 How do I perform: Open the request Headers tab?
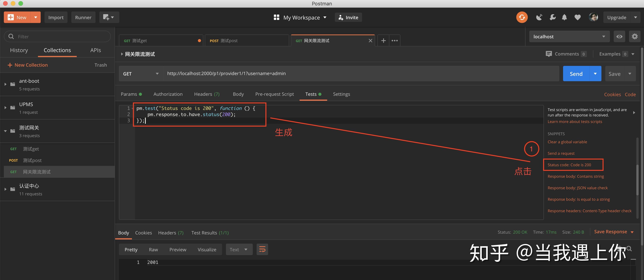click(207, 94)
